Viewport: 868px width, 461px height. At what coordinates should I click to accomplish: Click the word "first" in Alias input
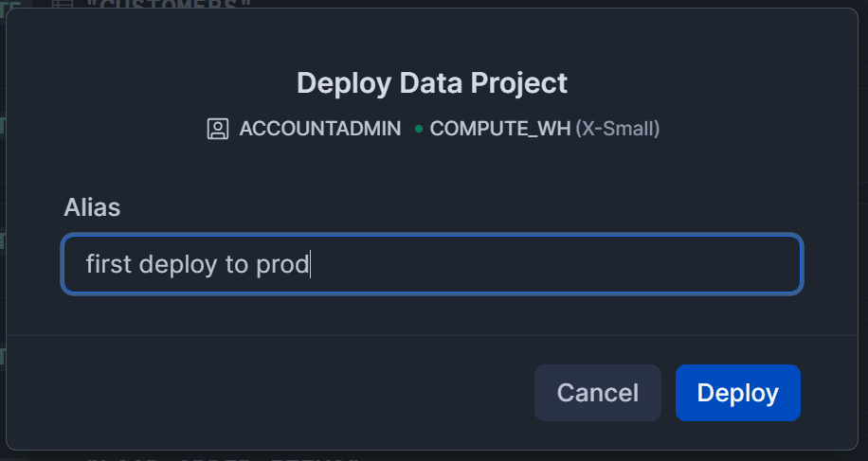coord(109,264)
